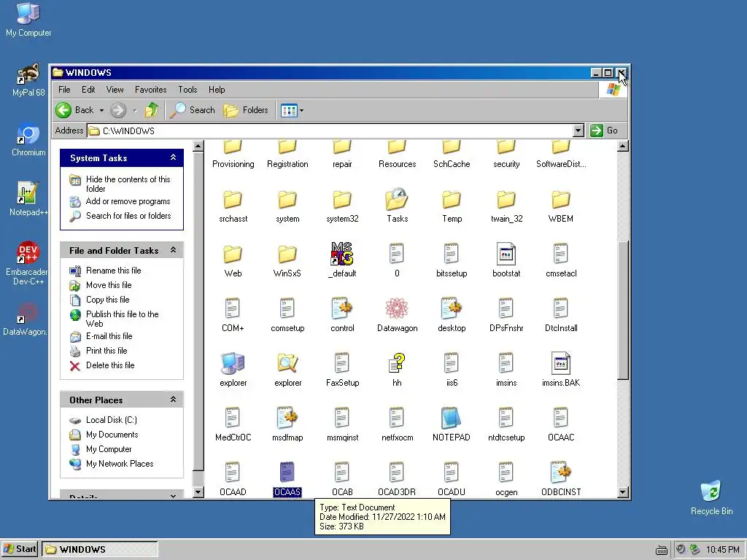Click the C:\WINDOWS address field
The height and width of the screenshot is (560, 747).
[330, 131]
